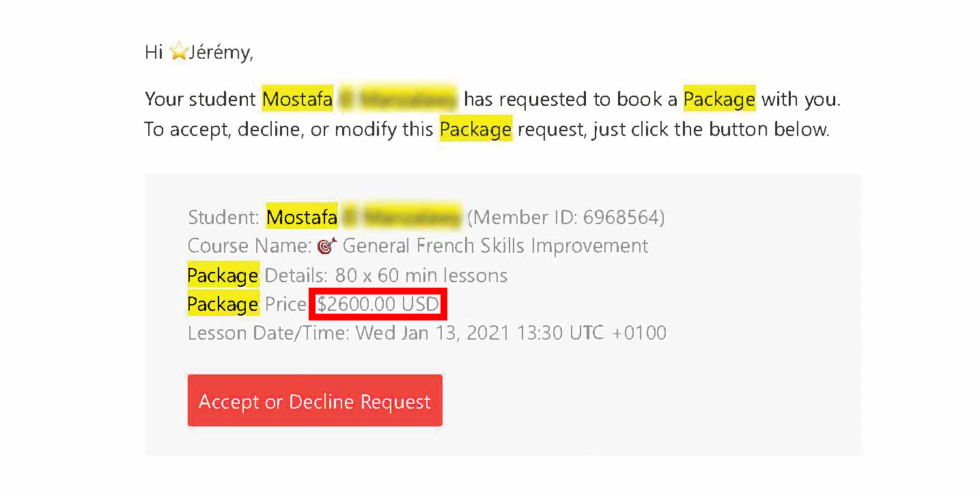Click the star emoji before Jérémy

[178, 53]
